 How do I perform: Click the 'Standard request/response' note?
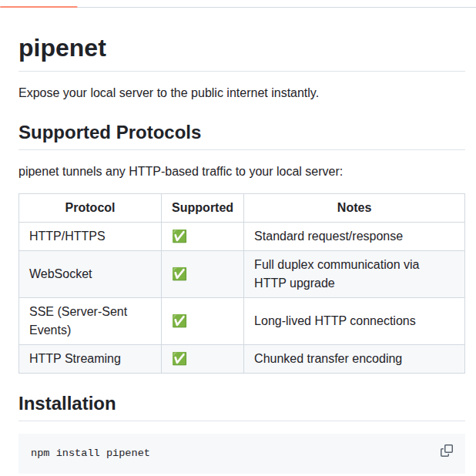coord(328,236)
